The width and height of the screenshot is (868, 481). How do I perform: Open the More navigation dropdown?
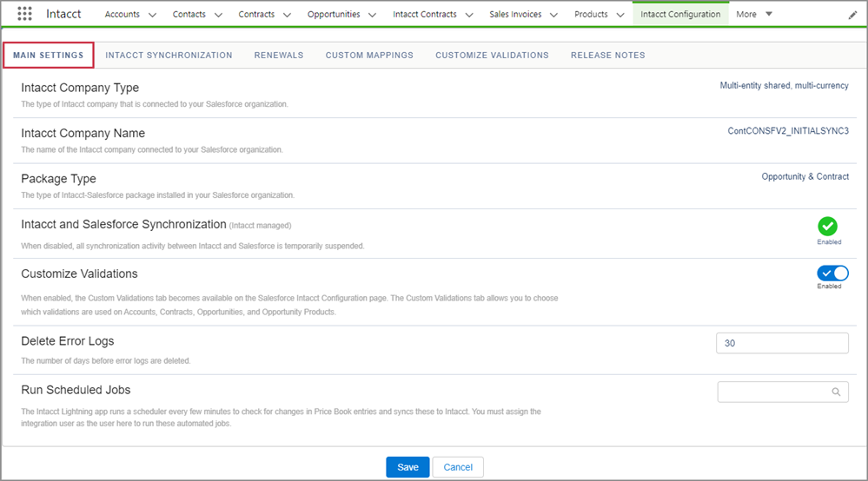point(754,15)
